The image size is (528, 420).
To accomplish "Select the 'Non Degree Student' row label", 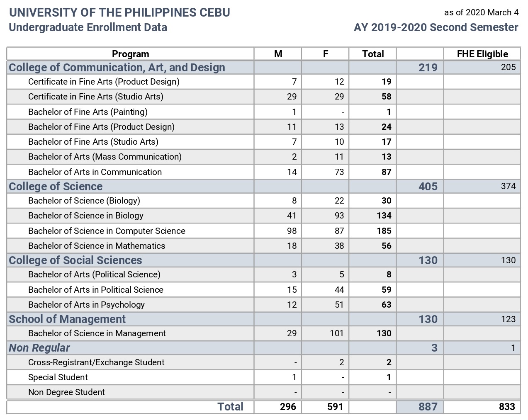I will [x=66, y=392].
